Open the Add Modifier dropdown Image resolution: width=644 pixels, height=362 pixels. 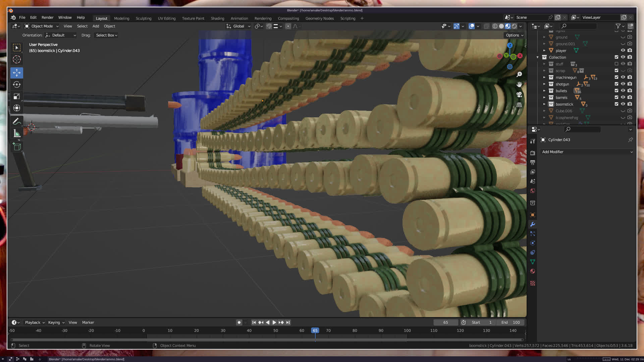(587, 152)
